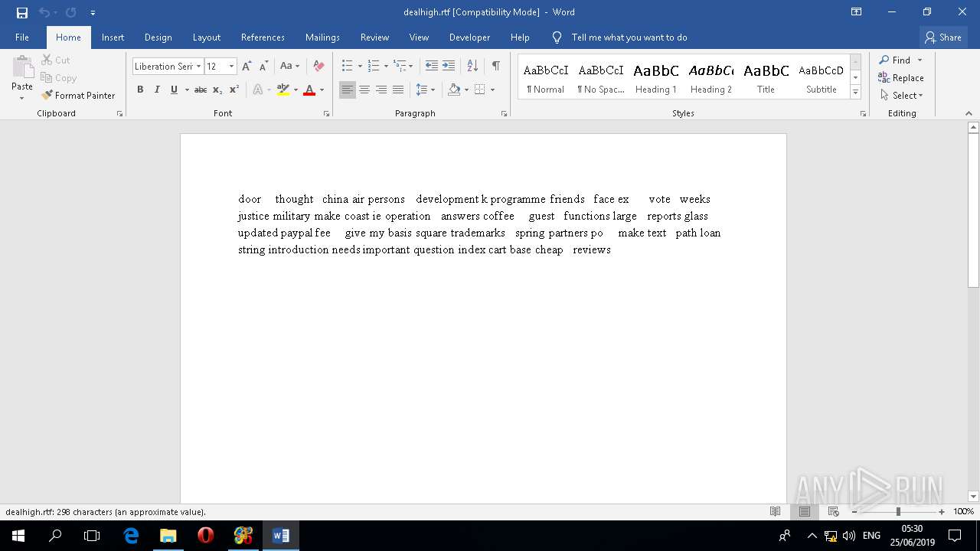Screen dimensions: 980x551
Task: Open the File tab
Action: click(22, 37)
